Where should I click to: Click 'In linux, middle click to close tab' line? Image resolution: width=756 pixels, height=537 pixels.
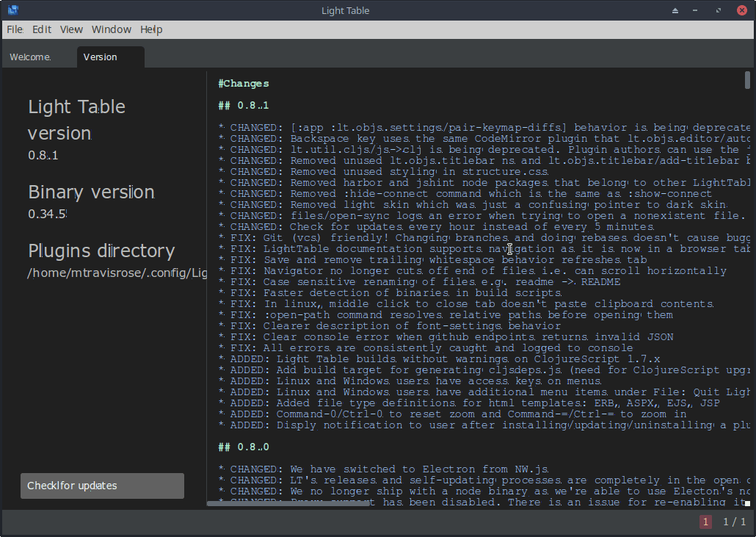tap(466, 304)
